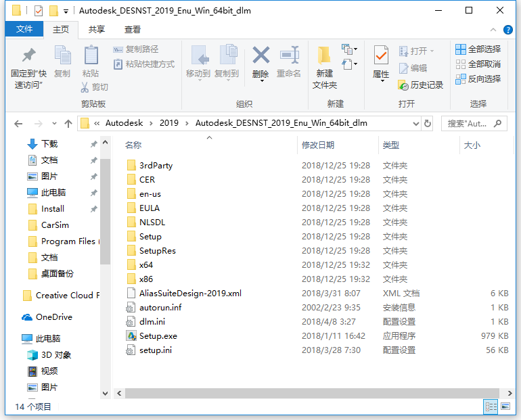Open the Easy access dropdown in ribbon
521x420 pixels.
coord(349,64)
